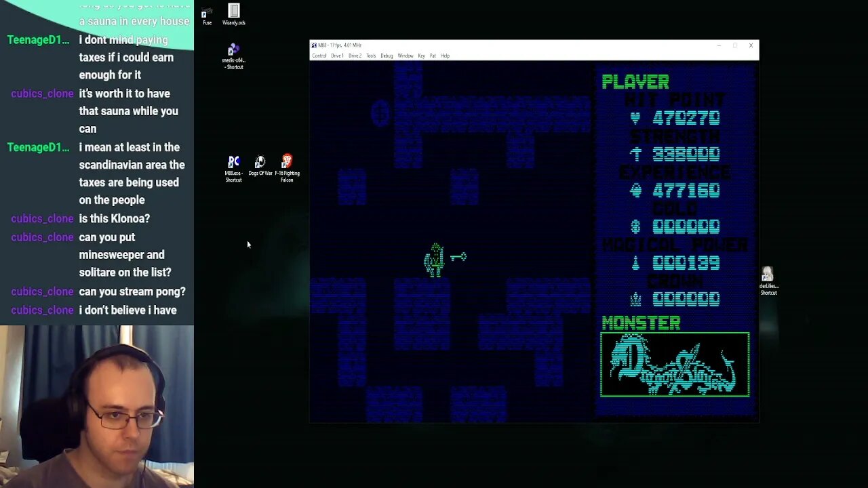868x488 pixels.
Task: Click the strength value 338000
Action: click(x=686, y=154)
